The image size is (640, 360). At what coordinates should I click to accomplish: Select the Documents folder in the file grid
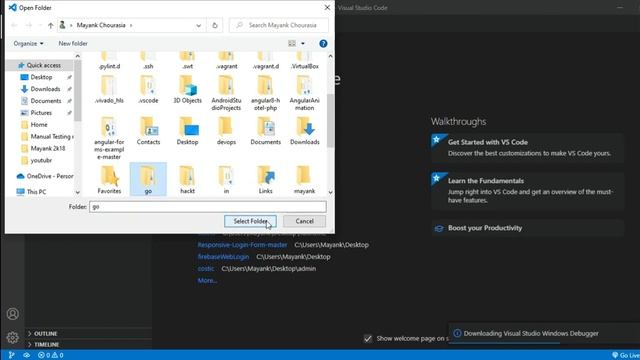click(x=265, y=131)
